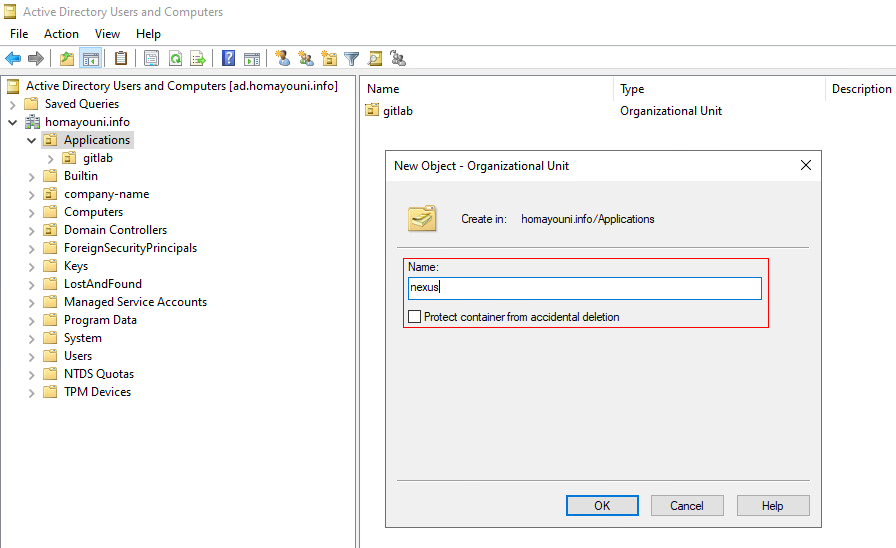896x548 pixels.
Task: Create a new user in current container
Action: 282,58
